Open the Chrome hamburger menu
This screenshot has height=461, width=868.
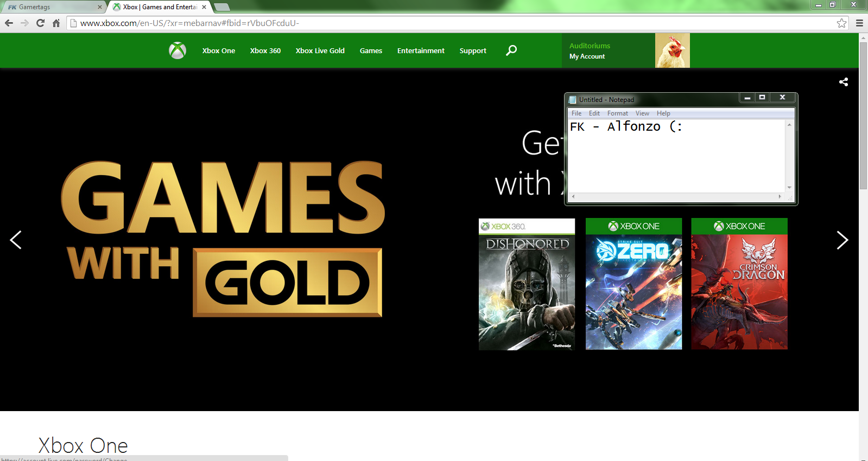tap(859, 23)
